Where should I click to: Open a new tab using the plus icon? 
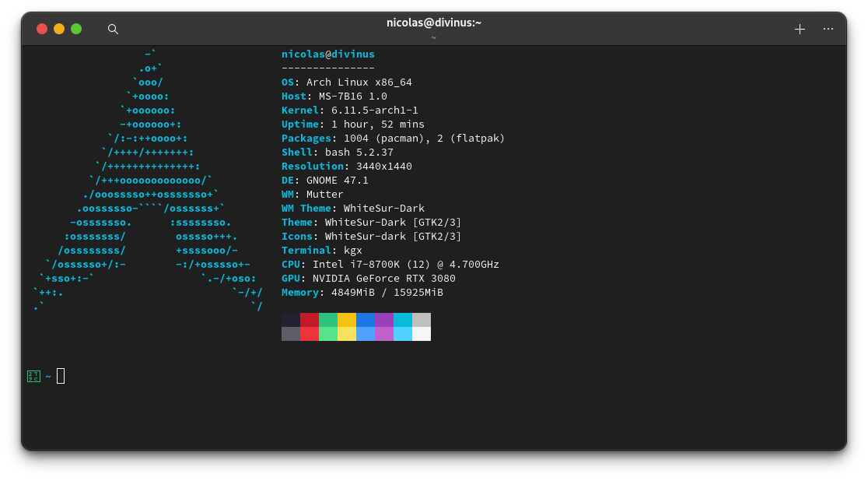[x=800, y=29]
